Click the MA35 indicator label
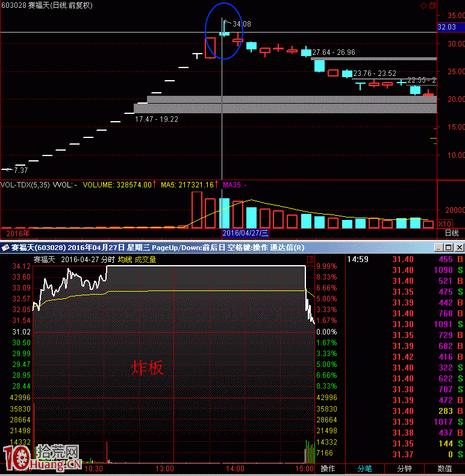The image size is (465, 476). tap(234, 184)
